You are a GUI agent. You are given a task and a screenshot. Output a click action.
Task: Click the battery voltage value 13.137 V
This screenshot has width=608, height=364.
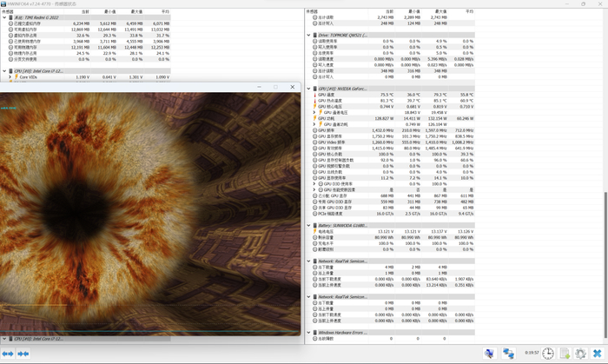pos(439,231)
